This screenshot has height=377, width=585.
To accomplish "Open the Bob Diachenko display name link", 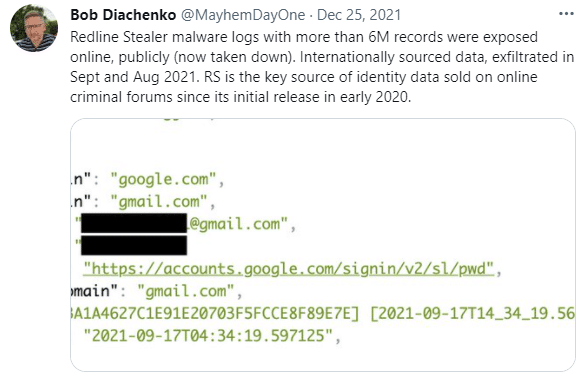I will (123, 15).
